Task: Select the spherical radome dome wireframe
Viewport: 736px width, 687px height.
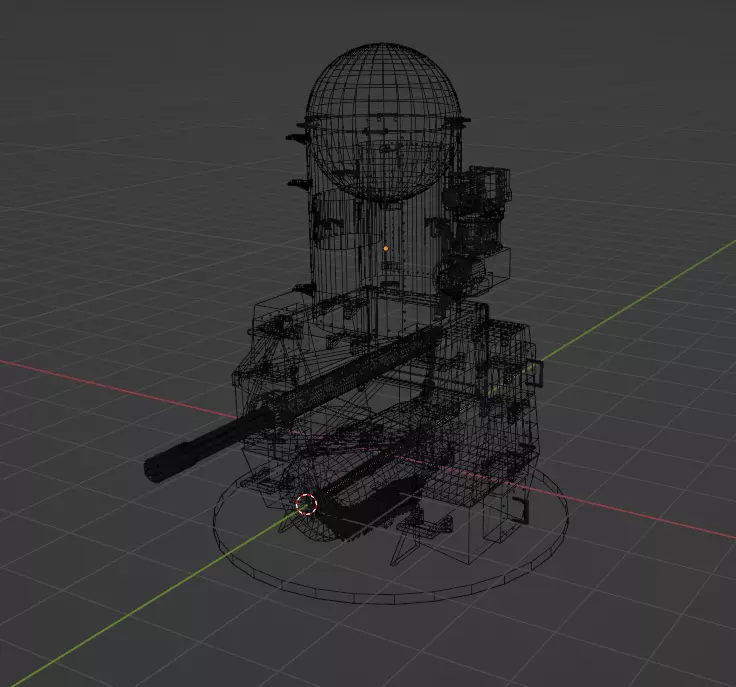Action: (x=383, y=121)
